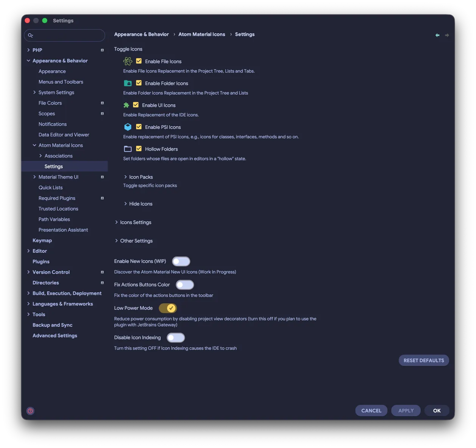Select Quick Lists in the sidebar
Viewport: 476px width, 448px height.
51,187
